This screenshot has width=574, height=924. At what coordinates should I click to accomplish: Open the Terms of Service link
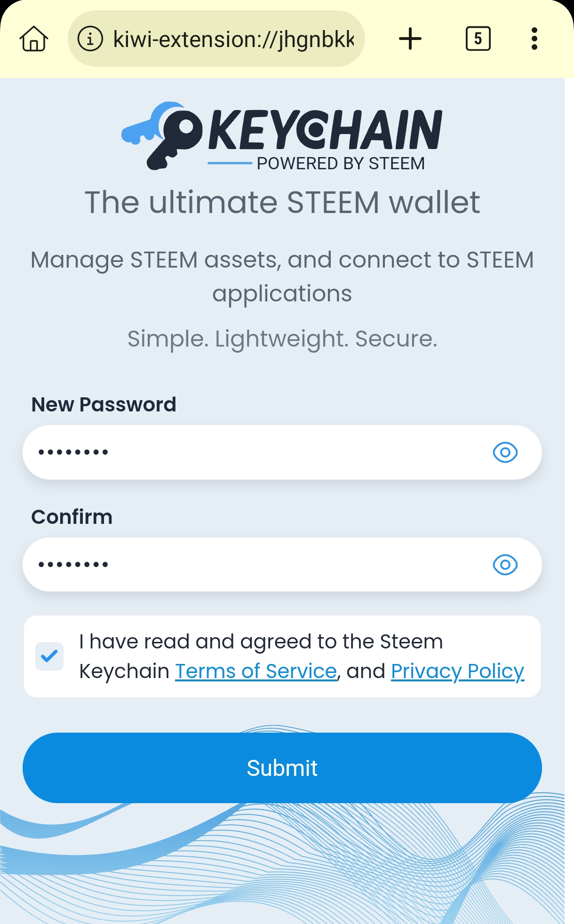tap(256, 671)
